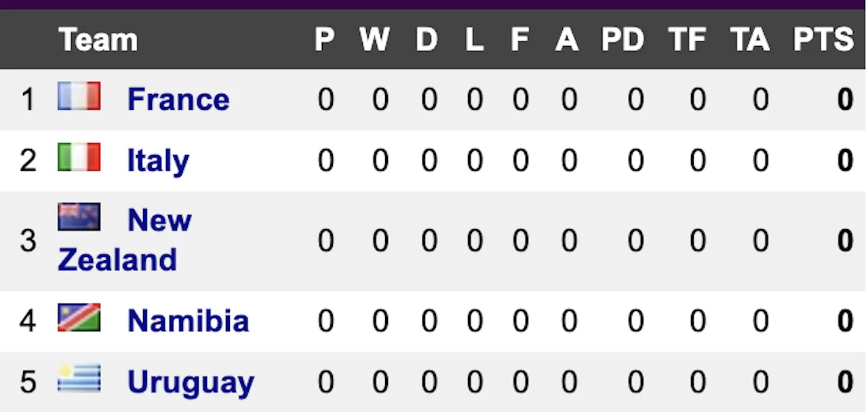This screenshot has width=868, height=412.
Task: Click the P column header
Action: point(325,40)
